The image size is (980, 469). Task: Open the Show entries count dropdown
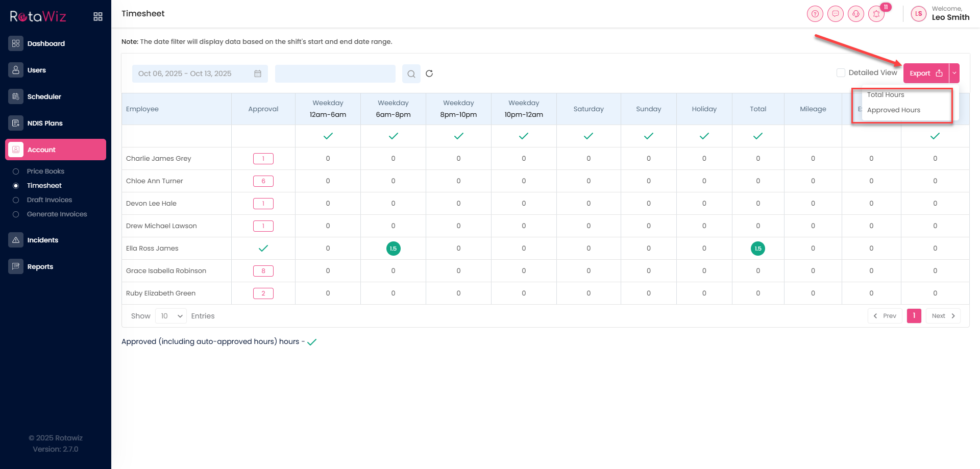(x=171, y=316)
